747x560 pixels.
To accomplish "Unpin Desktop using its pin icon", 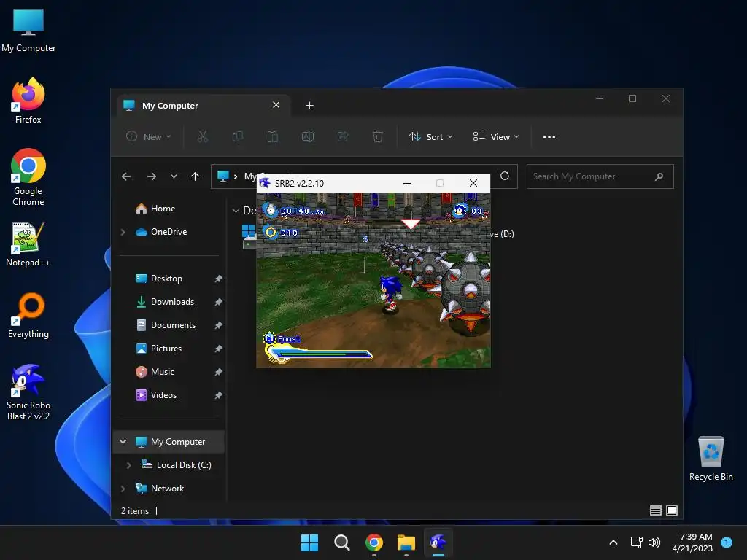I will pyautogui.click(x=218, y=279).
